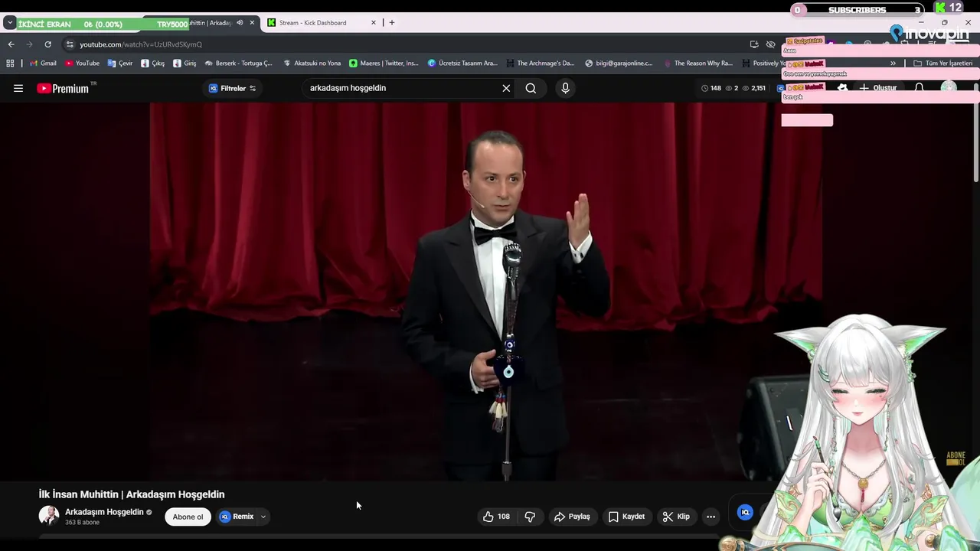This screenshot has width=980, height=551.
Task: Click the playing video to pause
Action: pyautogui.click(x=487, y=291)
